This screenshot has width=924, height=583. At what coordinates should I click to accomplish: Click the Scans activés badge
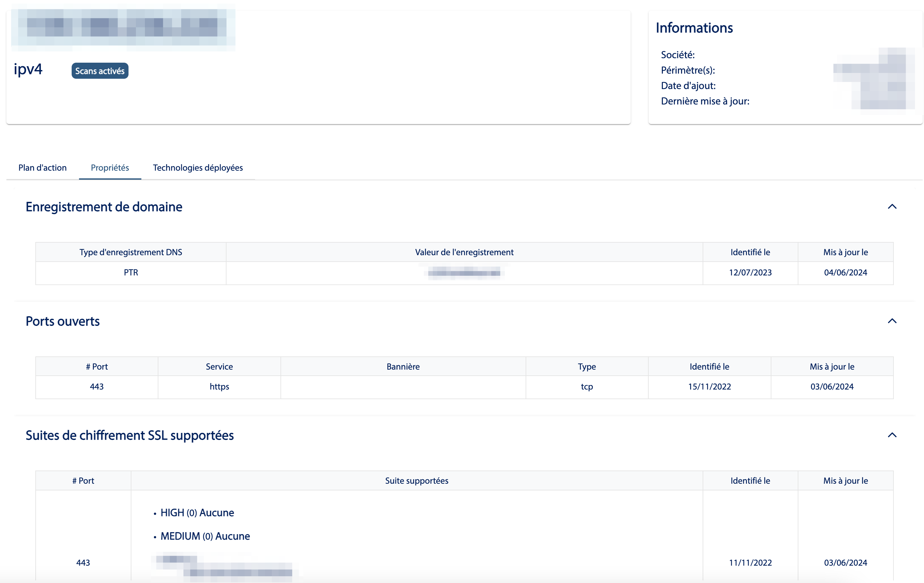pos(100,71)
